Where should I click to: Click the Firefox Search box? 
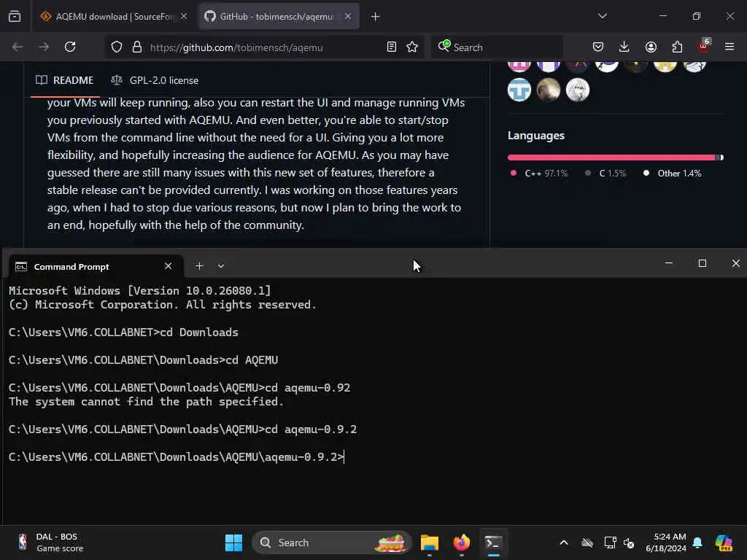497,47
